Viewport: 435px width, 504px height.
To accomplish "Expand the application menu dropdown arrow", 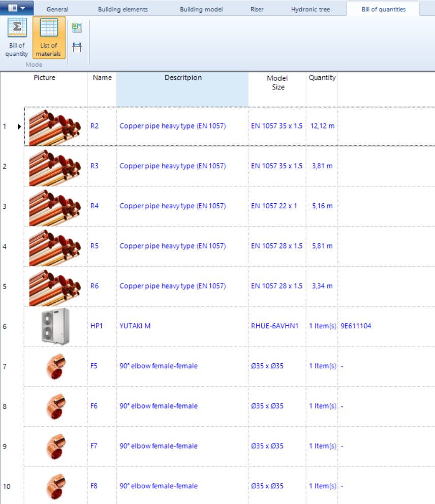I will tap(23, 7).
